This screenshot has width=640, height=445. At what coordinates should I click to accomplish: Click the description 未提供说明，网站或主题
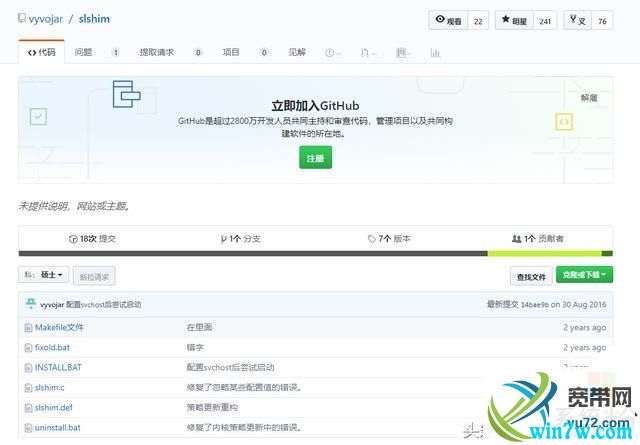pos(74,207)
